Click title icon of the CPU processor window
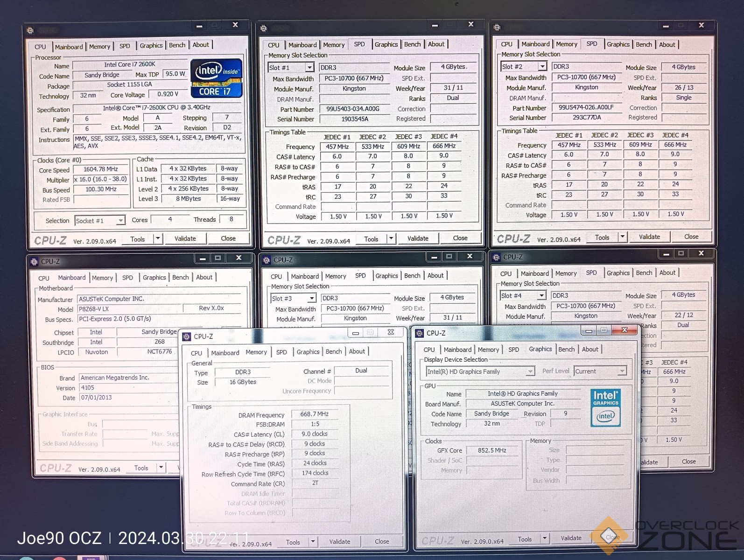Image resolution: width=744 pixels, height=560 pixels. pyautogui.click(x=30, y=31)
